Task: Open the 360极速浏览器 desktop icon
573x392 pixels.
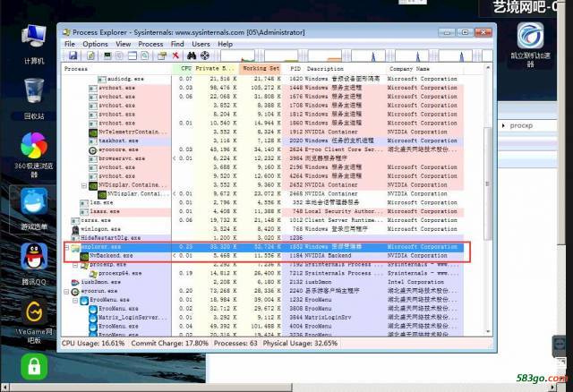Action: click(x=34, y=155)
